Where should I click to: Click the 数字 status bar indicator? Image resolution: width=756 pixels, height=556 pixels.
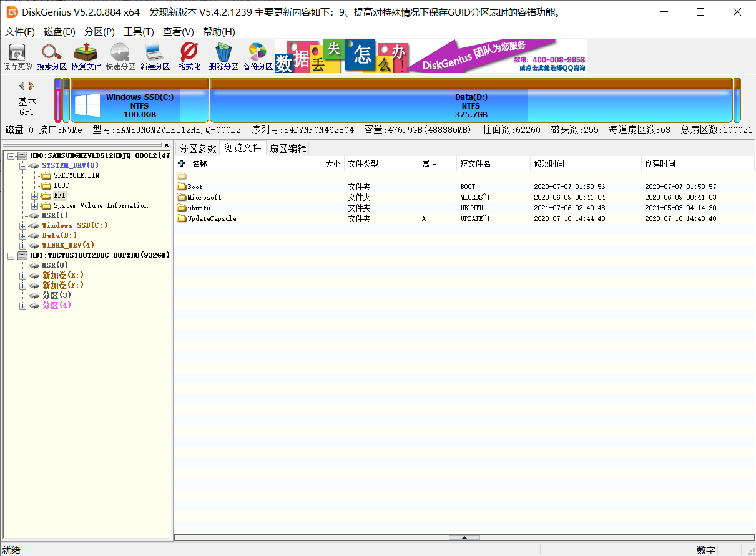coord(706,550)
